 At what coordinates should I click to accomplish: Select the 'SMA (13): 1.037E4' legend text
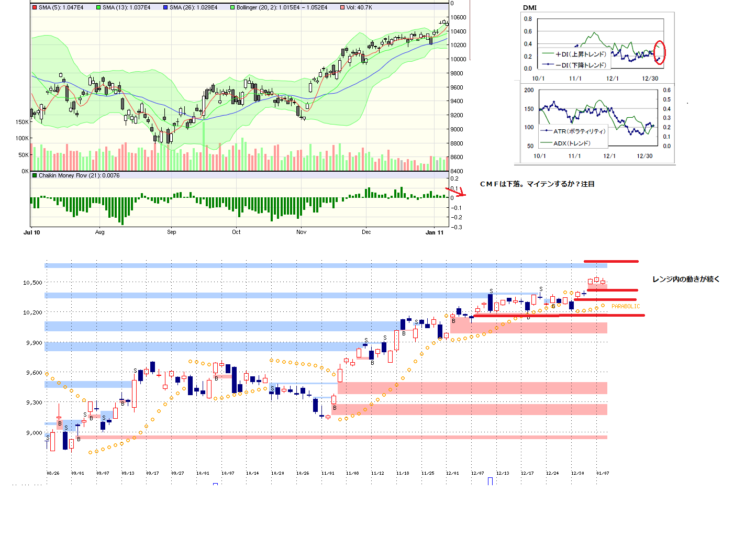[x=127, y=8]
